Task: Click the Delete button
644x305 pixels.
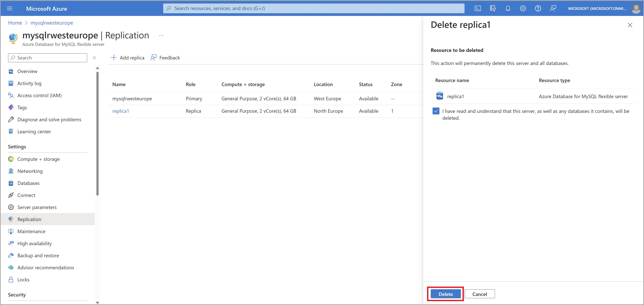Action: pyautogui.click(x=445, y=294)
